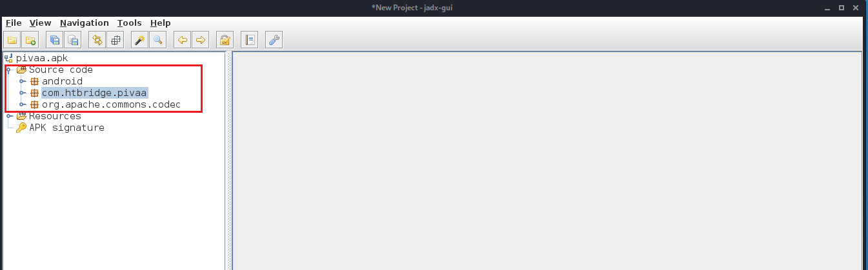Toggle the flatten packages icon
The width and height of the screenshot is (868, 270).
[x=116, y=40]
